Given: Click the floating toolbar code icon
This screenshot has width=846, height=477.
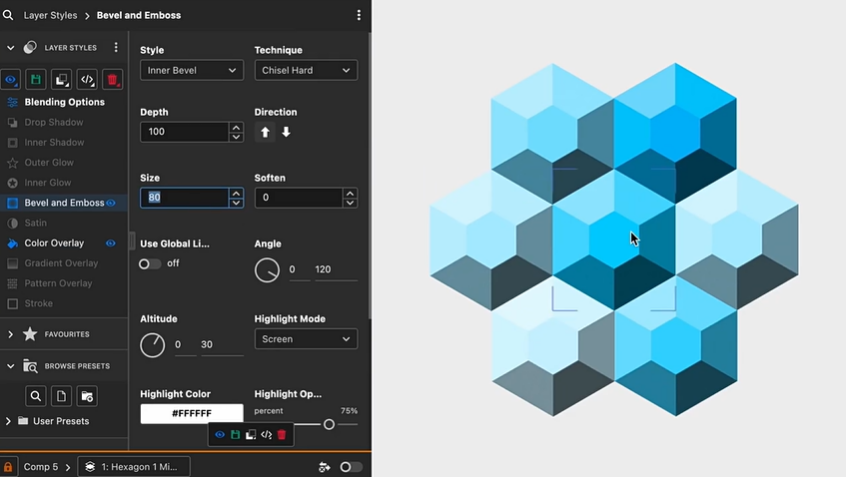Looking at the screenshot, I should click(x=267, y=434).
